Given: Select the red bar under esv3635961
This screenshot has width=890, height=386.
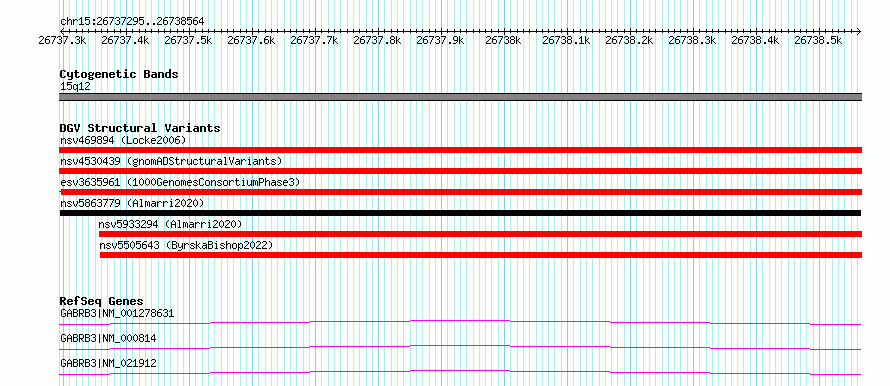Looking at the screenshot, I should point(461,192).
